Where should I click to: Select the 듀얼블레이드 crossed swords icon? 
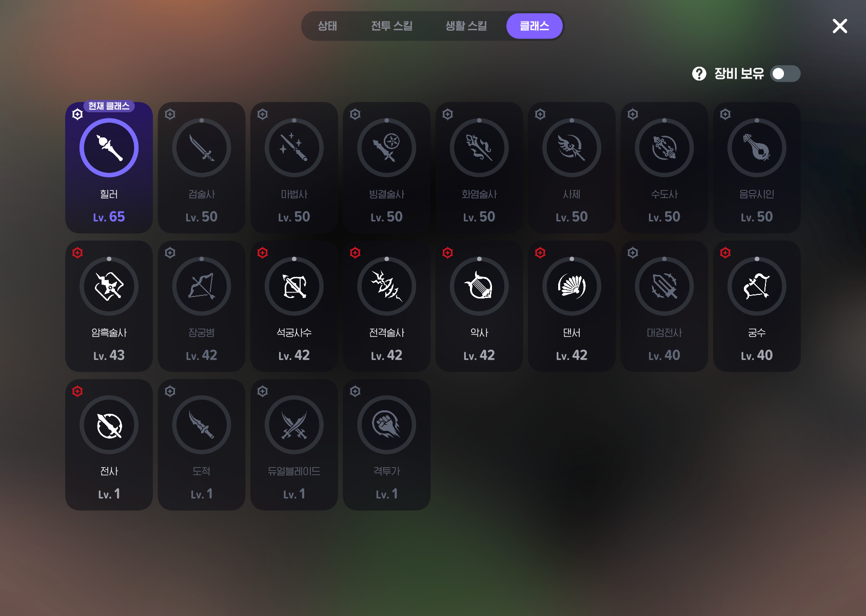[294, 425]
